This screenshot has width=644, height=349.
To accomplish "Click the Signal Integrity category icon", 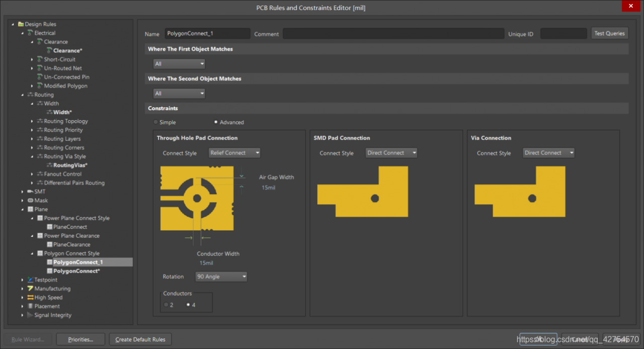I will click(x=30, y=315).
